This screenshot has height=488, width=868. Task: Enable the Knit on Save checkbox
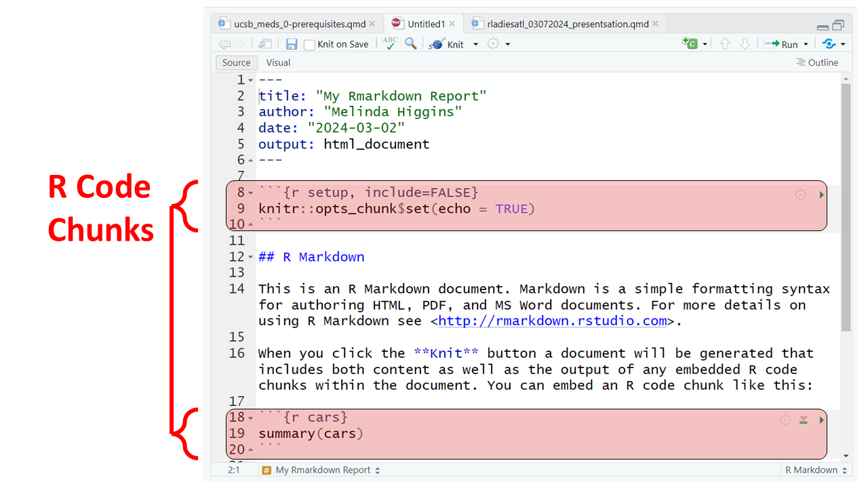tap(309, 45)
